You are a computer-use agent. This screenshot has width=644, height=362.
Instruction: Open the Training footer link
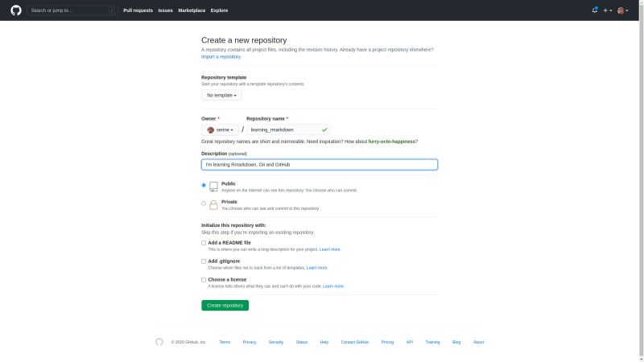[432, 343]
